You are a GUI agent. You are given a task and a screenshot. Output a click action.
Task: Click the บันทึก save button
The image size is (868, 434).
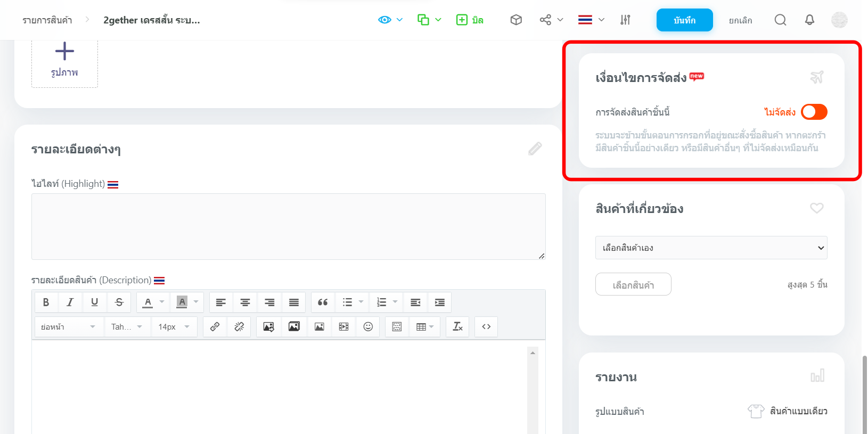(x=685, y=20)
